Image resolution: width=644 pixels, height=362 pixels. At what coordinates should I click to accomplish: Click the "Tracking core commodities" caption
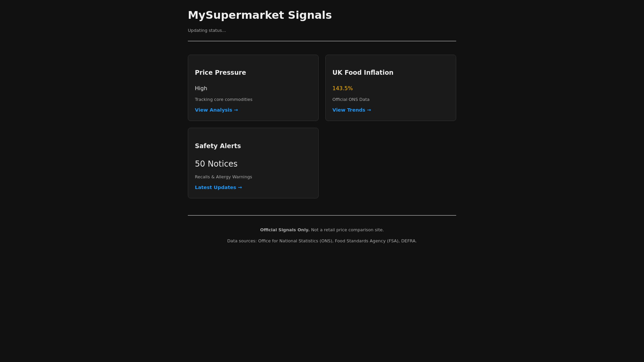tap(223, 100)
